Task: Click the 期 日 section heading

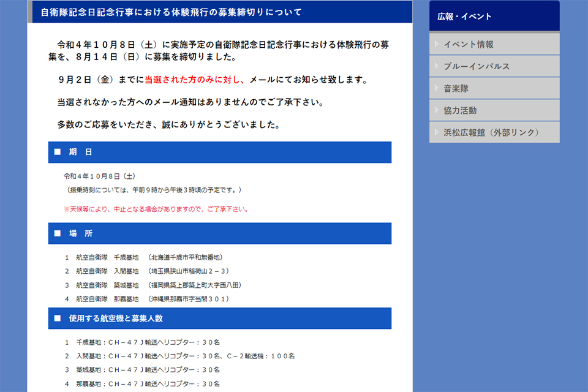Action: 220,153
